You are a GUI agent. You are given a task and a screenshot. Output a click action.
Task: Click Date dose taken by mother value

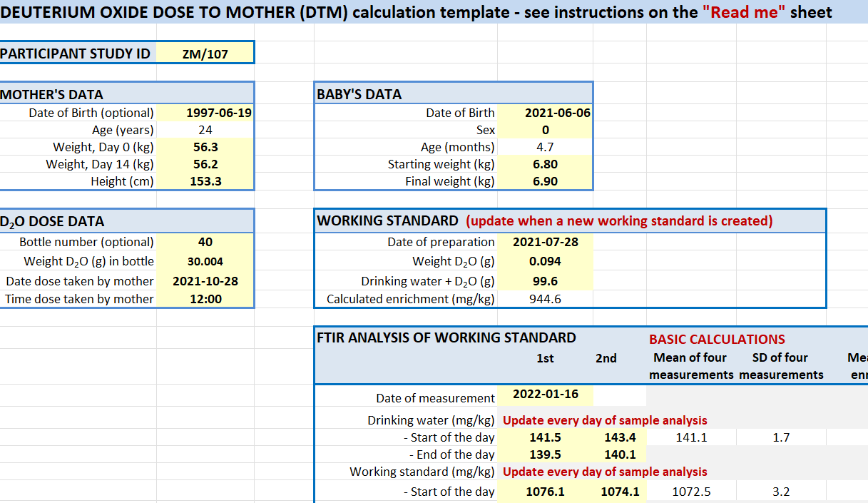click(x=205, y=281)
